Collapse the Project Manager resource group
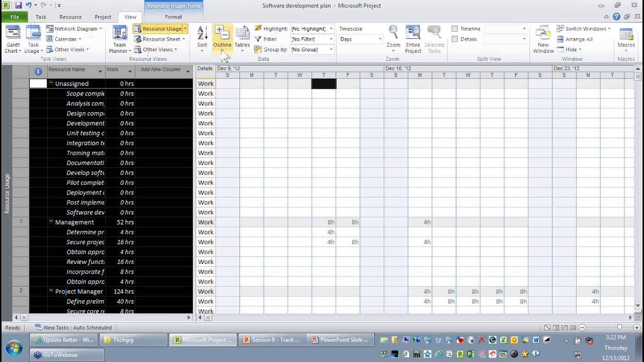 tap(51, 291)
